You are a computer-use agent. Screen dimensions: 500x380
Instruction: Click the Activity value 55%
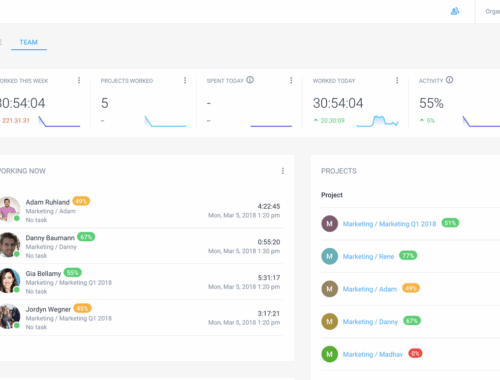coord(431,103)
